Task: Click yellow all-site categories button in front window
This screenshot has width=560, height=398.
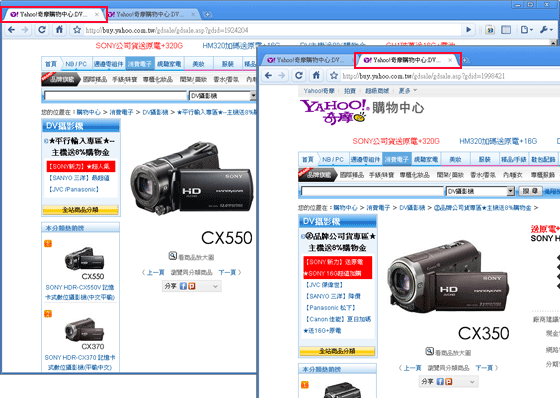Action: pos(338,351)
